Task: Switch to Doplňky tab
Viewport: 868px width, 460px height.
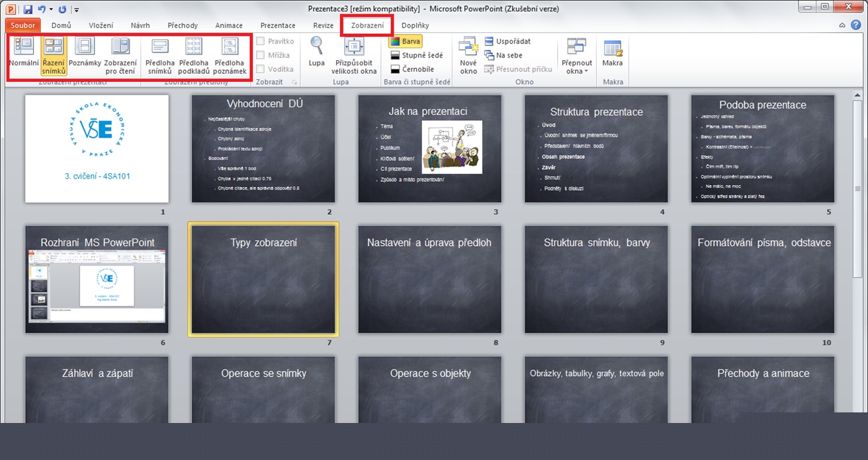Action: click(415, 25)
